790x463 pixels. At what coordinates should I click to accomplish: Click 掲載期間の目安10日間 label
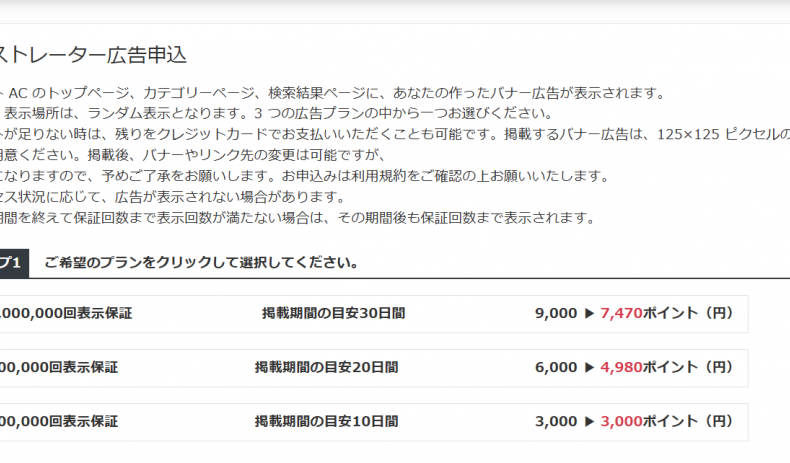(x=326, y=421)
